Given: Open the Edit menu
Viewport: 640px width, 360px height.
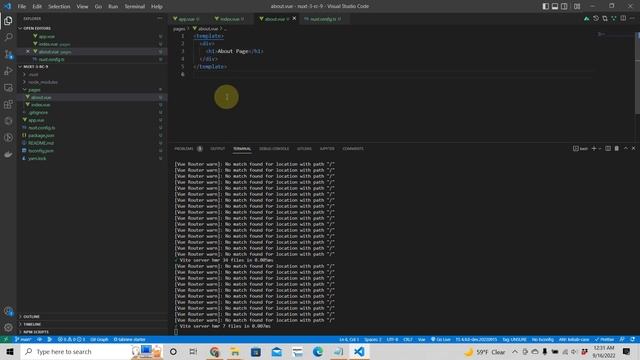Looking at the screenshot, I should click(x=37, y=7).
